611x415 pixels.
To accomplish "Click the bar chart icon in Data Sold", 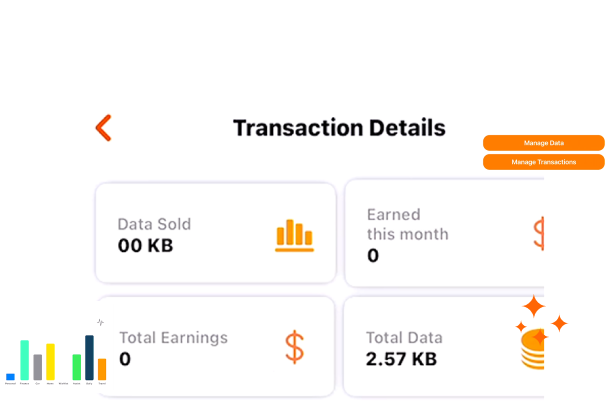I will coord(294,235).
